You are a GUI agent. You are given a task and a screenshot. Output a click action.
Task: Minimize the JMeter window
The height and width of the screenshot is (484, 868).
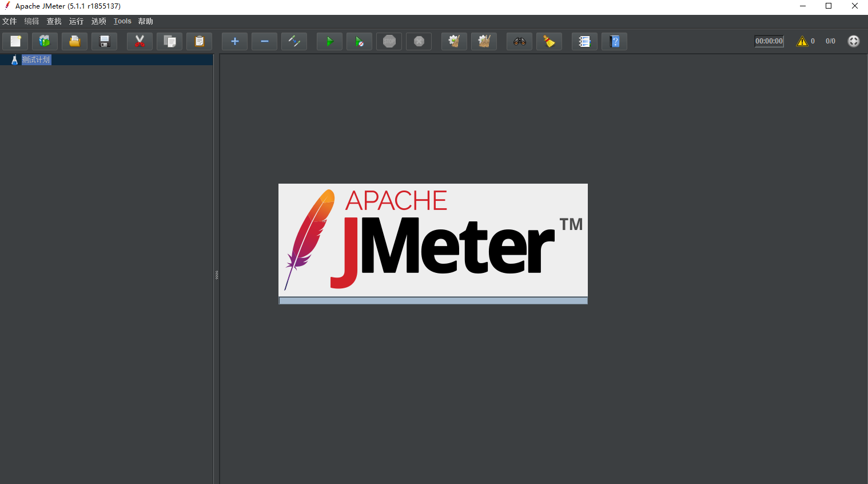(x=803, y=6)
